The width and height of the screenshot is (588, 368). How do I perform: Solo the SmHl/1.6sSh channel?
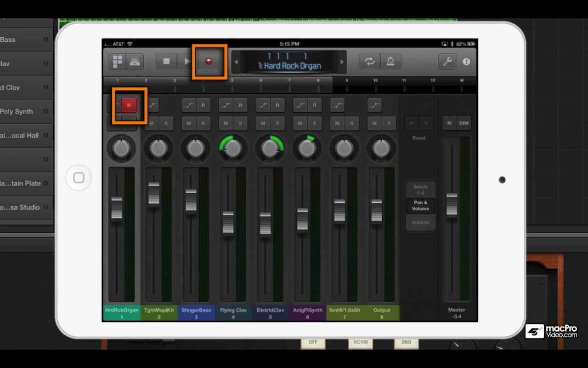(352, 123)
